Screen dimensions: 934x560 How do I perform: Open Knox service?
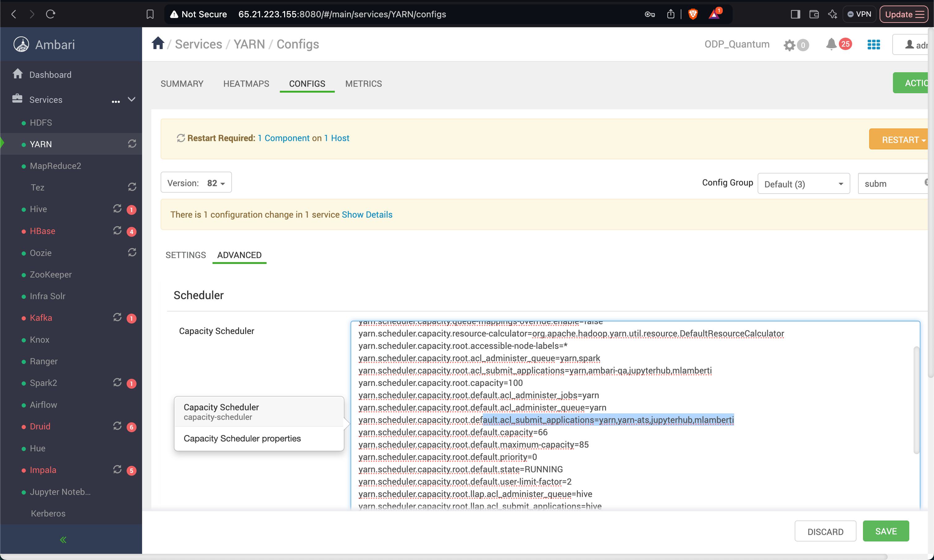[x=40, y=340]
